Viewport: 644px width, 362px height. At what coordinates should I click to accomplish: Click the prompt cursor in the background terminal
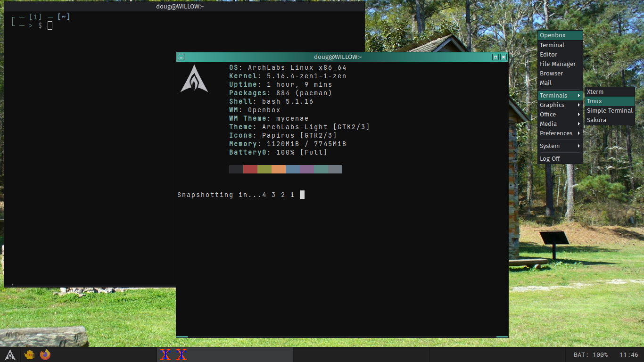click(x=50, y=25)
